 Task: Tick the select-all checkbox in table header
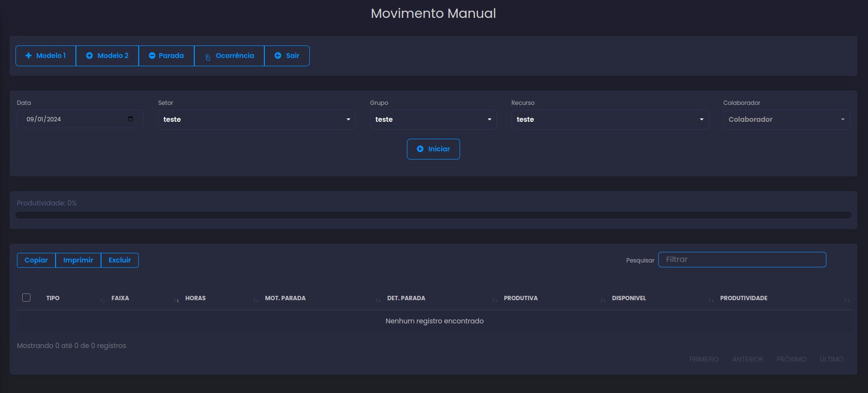[27, 298]
